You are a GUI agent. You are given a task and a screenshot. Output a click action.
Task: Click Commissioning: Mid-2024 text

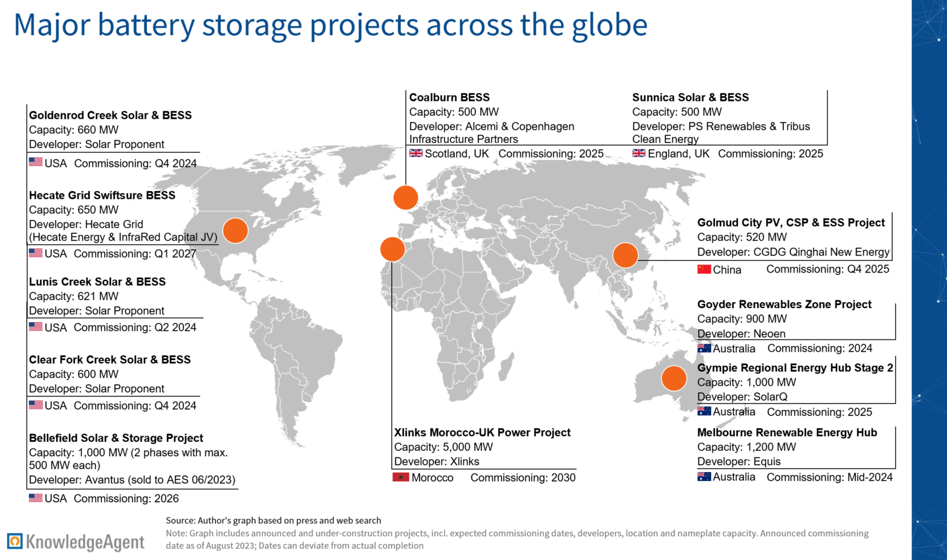tap(830, 477)
